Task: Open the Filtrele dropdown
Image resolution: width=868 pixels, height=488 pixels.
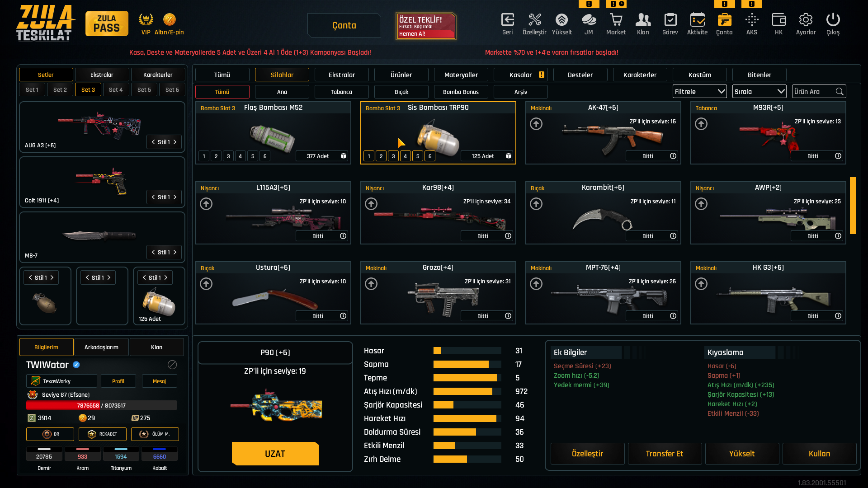Action: (x=699, y=91)
